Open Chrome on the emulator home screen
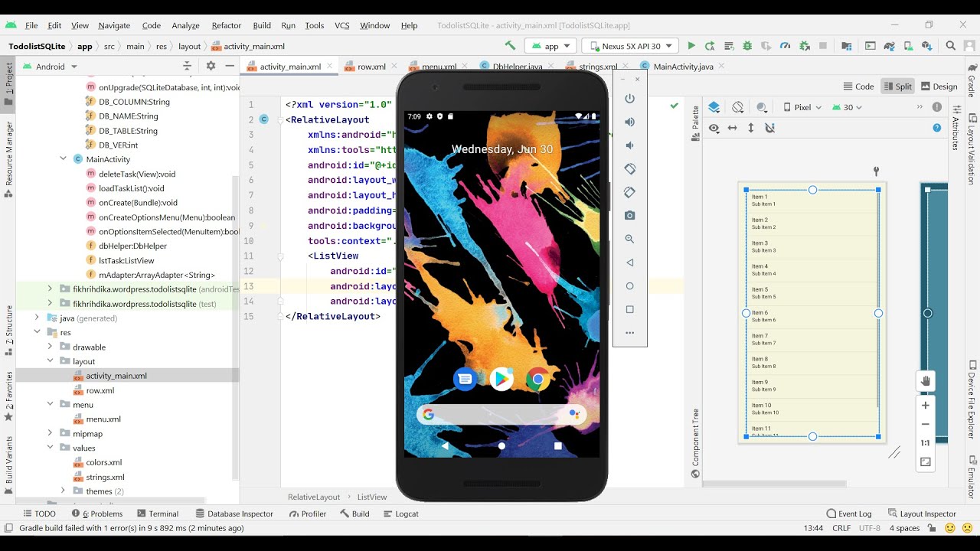 (x=538, y=379)
